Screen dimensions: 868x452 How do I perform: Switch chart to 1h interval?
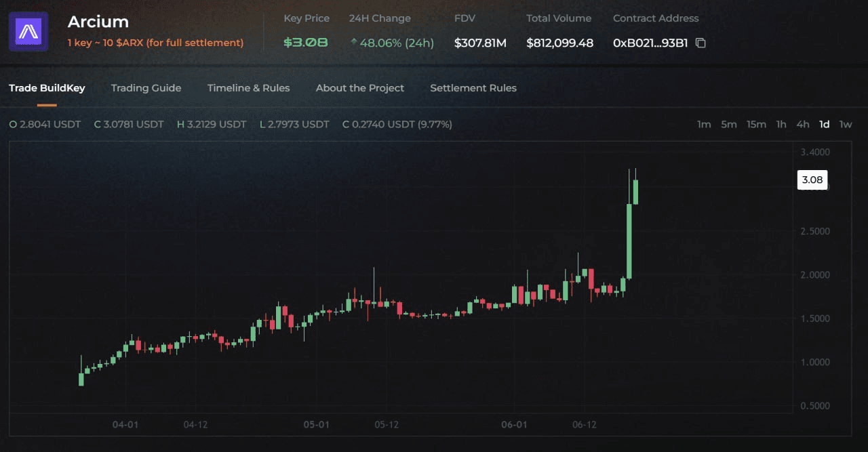click(x=781, y=124)
